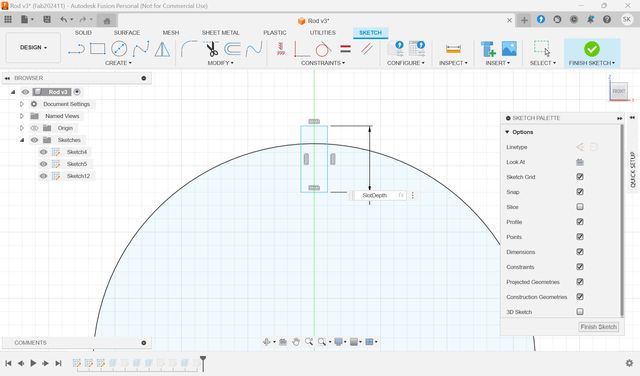Switch to the SURFACE tab
This screenshot has height=376, width=640.
[x=127, y=33]
